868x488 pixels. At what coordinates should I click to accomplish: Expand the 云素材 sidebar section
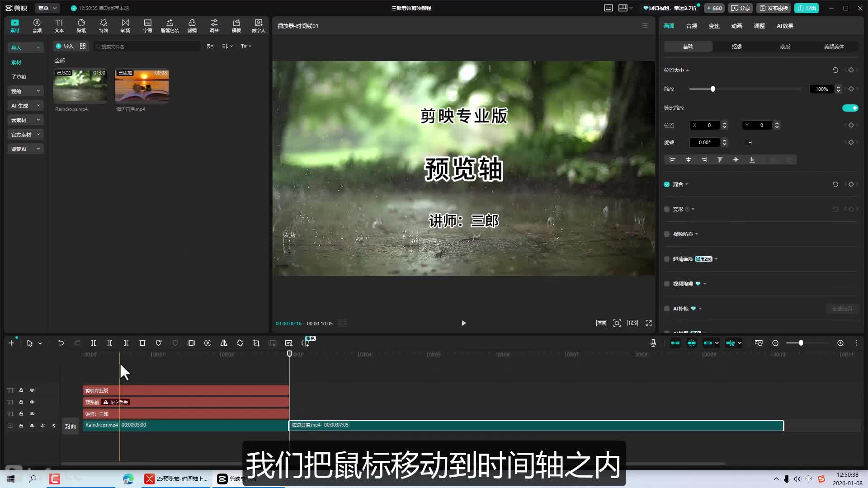[25, 120]
